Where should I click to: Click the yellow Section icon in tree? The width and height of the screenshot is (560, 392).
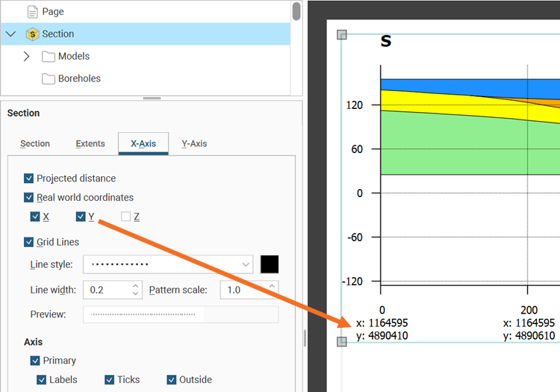point(32,34)
